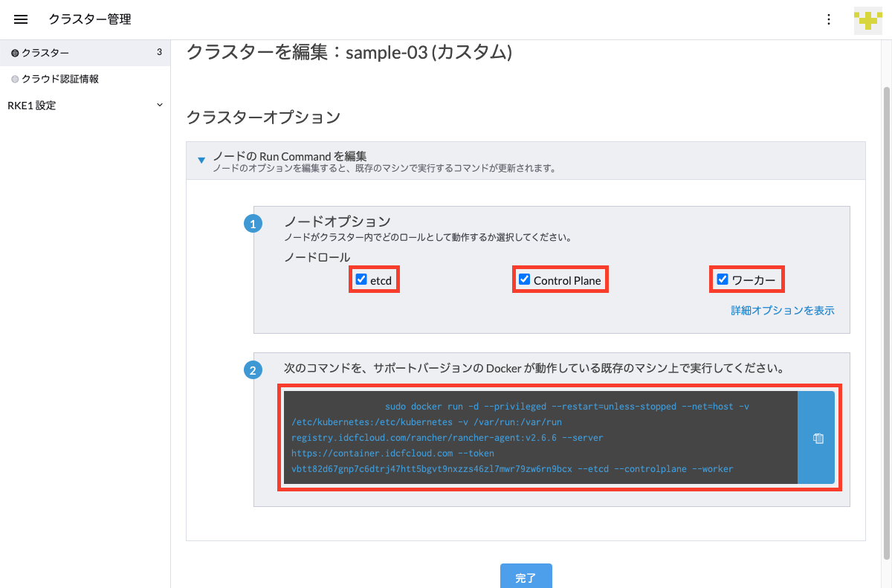The width and height of the screenshot is (892, 588).
Task: Click the globe icon beside クラウド認証情報
Action: tap(15, 79)
